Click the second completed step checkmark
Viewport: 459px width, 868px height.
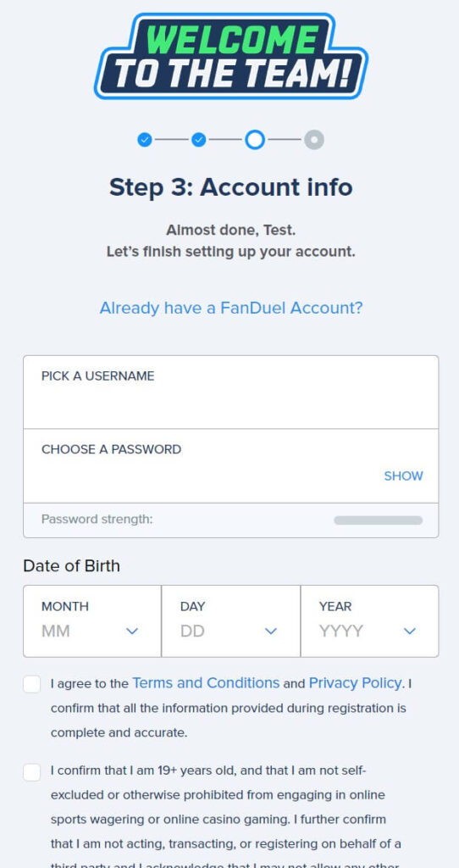click(x=199, y=140)
